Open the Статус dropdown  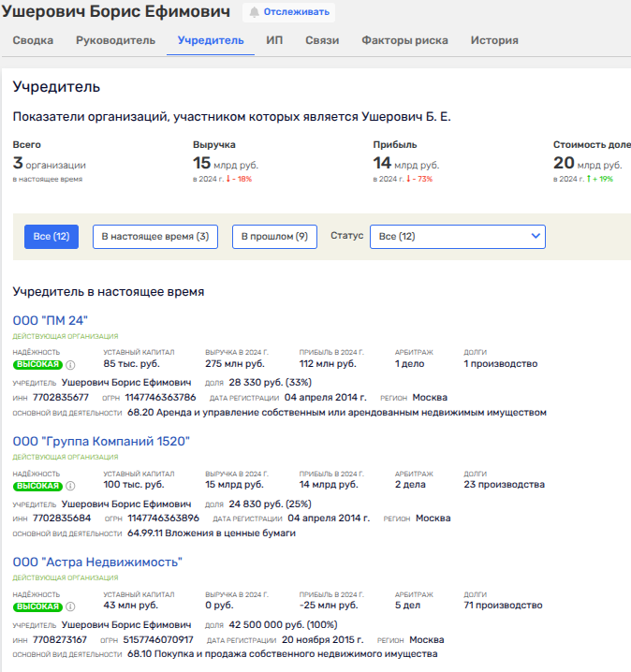pyautogui.click(x=457, y=237)
